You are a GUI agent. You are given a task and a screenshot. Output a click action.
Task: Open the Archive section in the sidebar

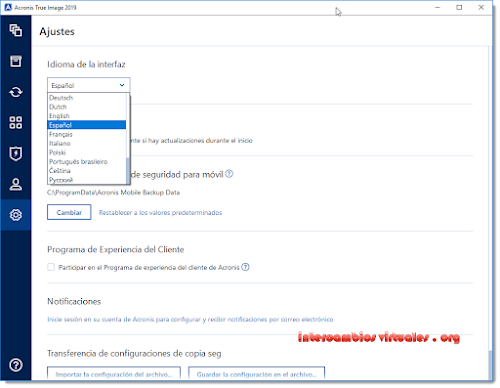[16, 61]
